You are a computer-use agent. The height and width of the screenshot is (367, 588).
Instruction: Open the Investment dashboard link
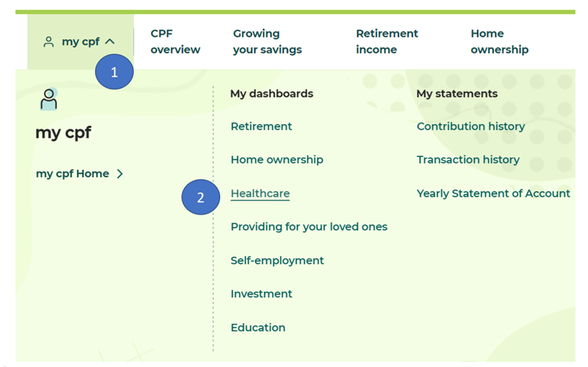click(x=261, y=294)
